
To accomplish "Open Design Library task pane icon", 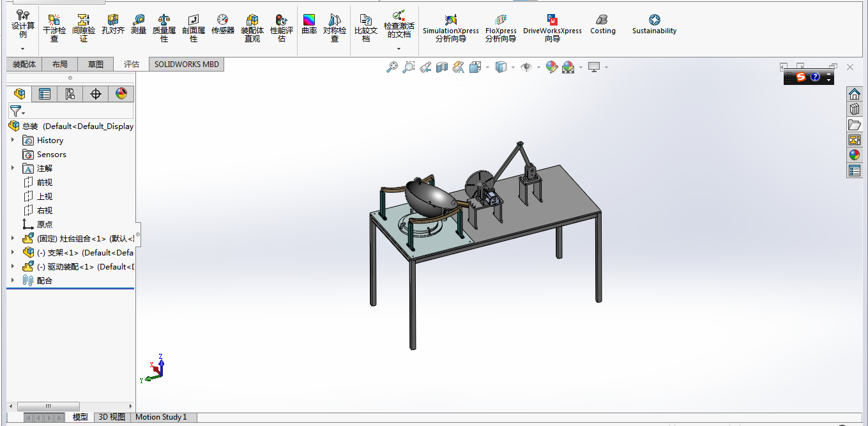I will click(x=855, y=109).
